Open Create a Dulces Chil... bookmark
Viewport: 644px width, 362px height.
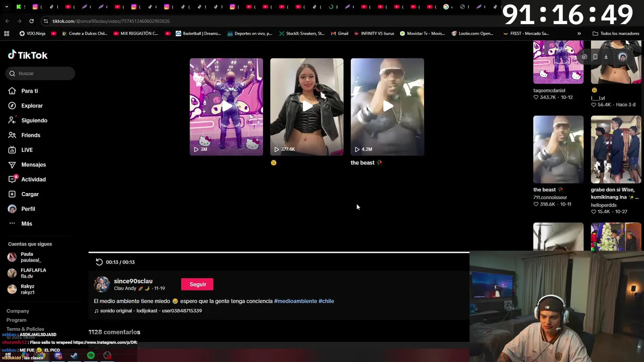point(85,34)
